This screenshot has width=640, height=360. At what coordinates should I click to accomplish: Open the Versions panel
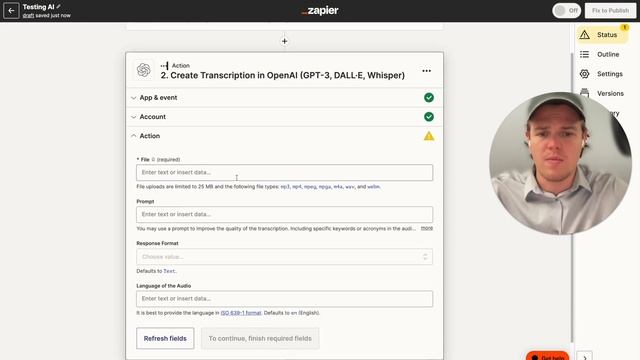pos(602,93)
